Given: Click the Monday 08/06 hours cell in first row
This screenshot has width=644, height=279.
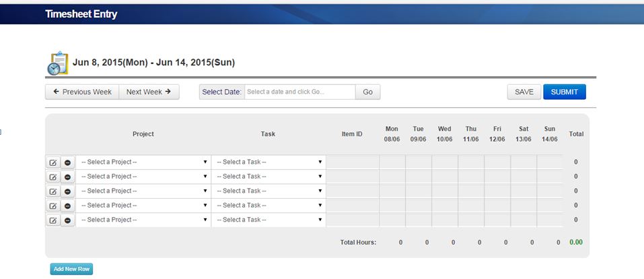Looking at the screenshot, I should point(392,162).
